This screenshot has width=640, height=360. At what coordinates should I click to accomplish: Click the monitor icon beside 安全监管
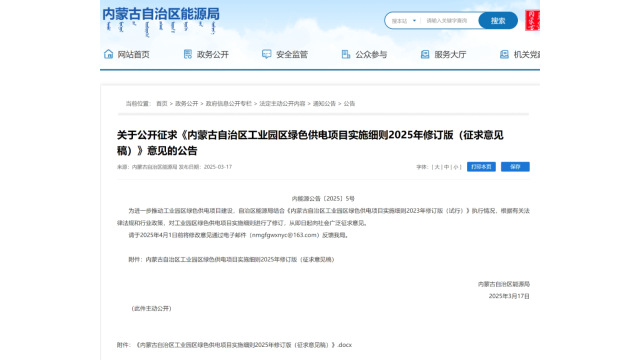267,54
